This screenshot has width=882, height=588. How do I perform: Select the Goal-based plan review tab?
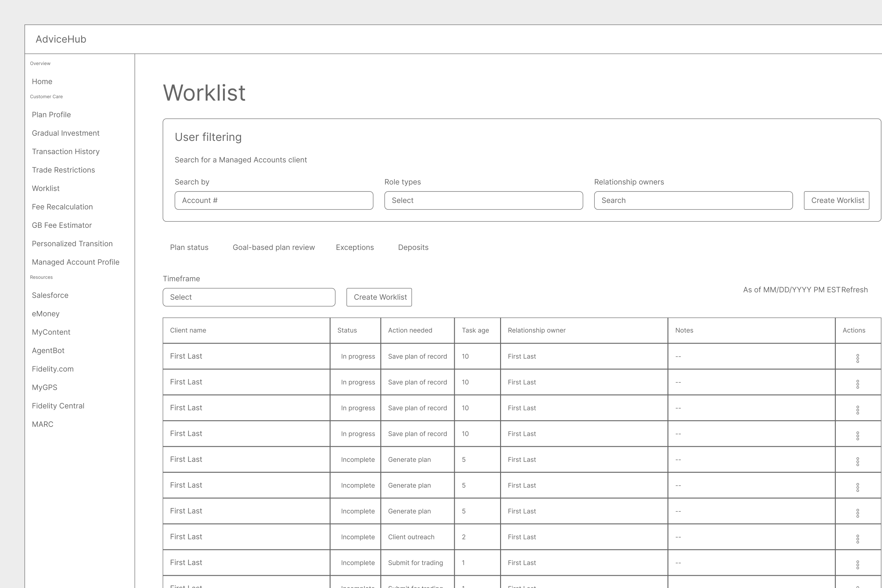[x=273, y=247]
